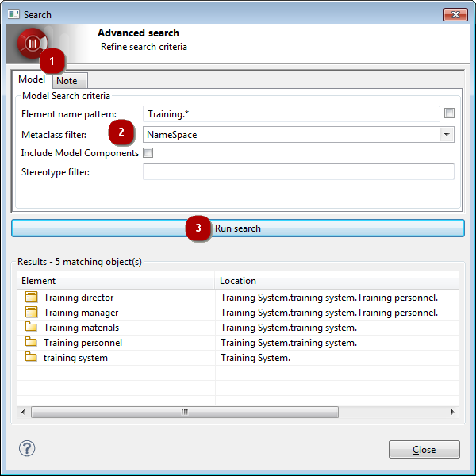Enable Include Model Components checkbox

pyautogui.click(x=148, y=153)
